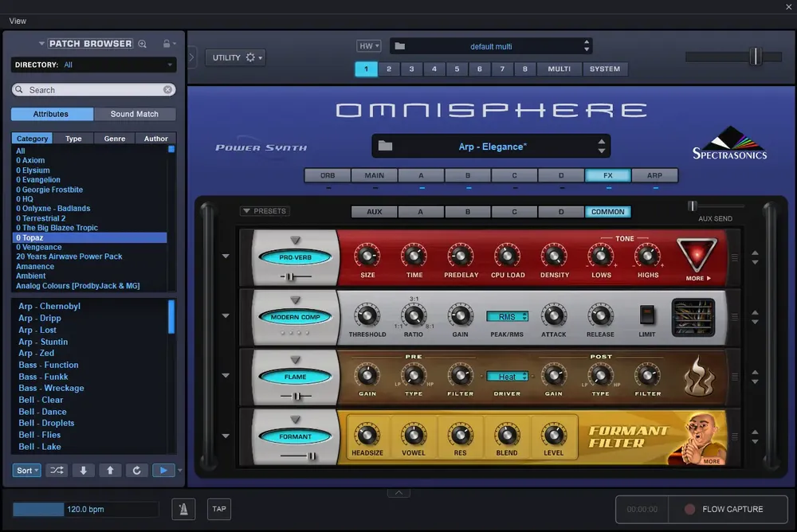Open the Sort dropdown
797x532 pixels.
26,471
